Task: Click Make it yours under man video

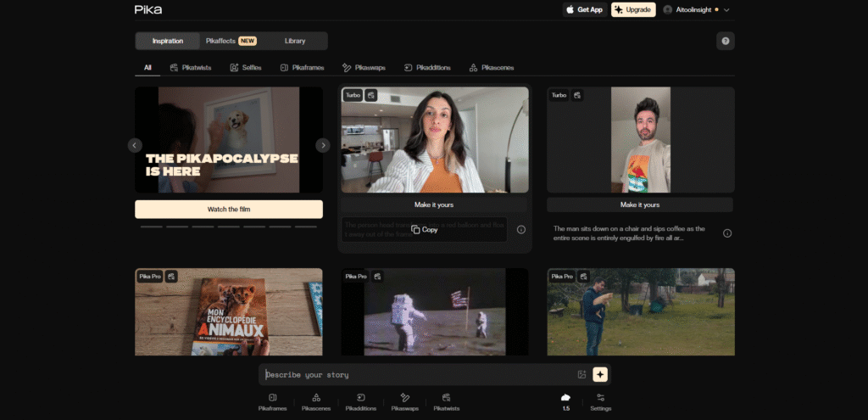Action: [640, 204]
